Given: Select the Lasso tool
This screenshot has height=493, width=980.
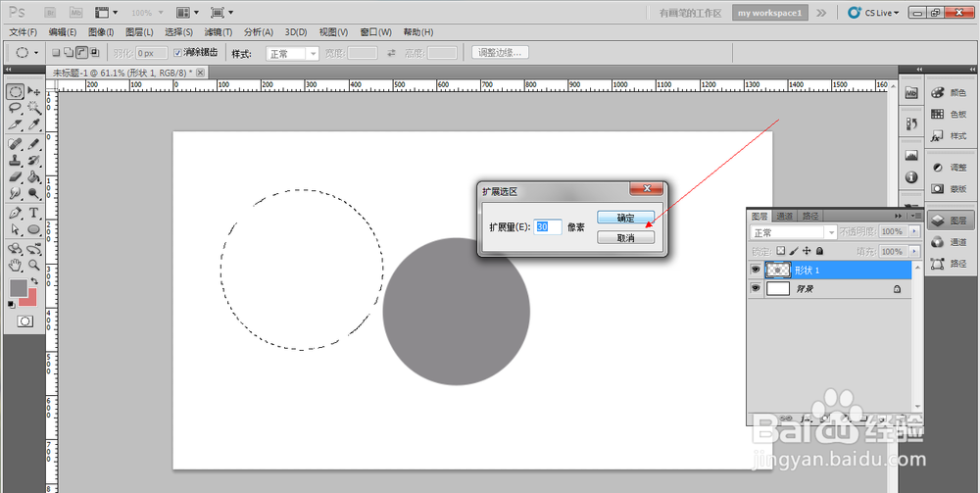Looking at the screenshot, I should click(17, 108).
